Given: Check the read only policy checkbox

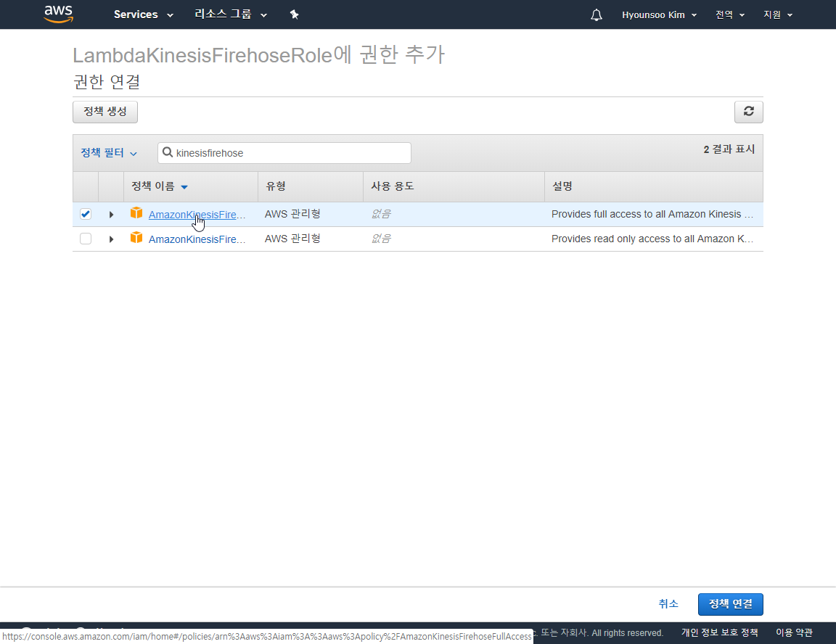Looking at the screenshot, I should (x=86, y=239).
